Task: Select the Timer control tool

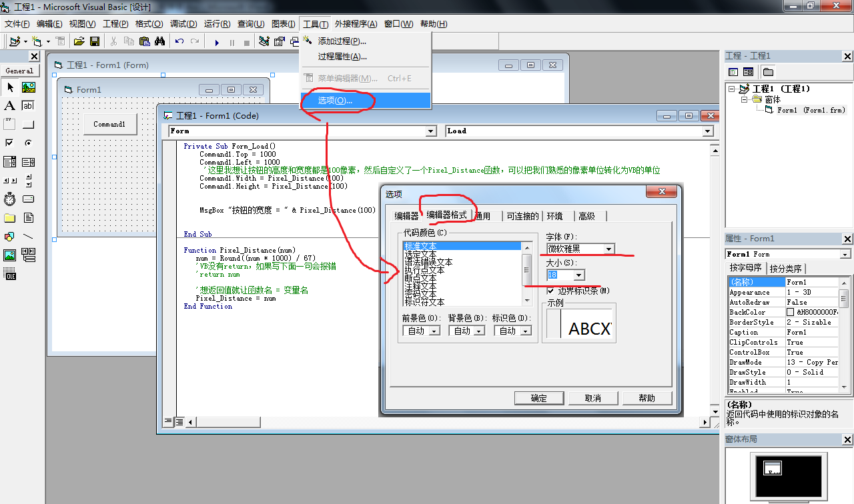Action: coord(10,199)
